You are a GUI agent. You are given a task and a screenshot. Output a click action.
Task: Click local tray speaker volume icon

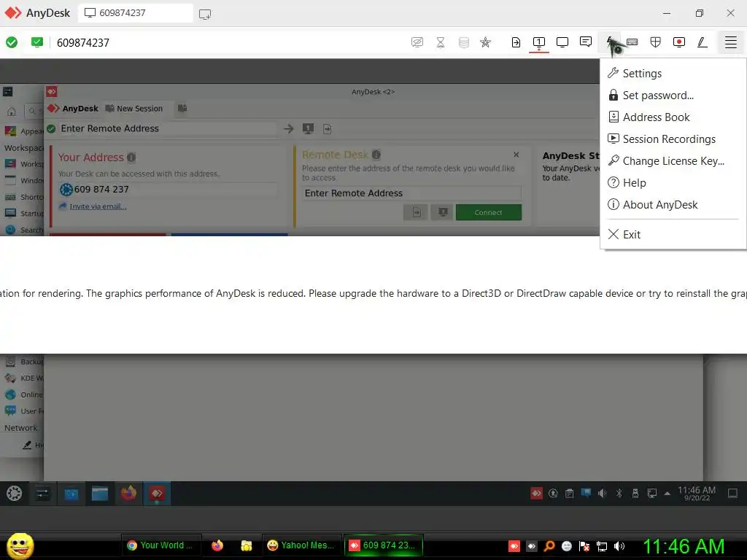click(619, 546)
